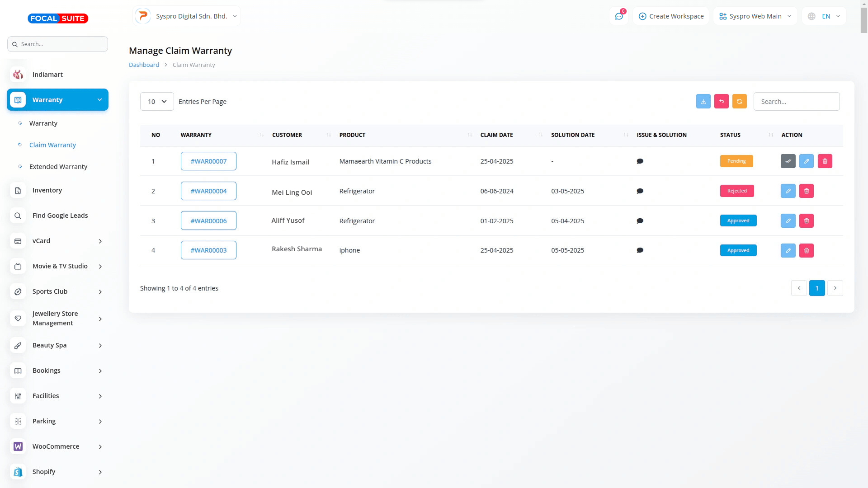The image size is (868, 488).
Task: Click the pink undo arrow icon
Action: tap(722, 102)
